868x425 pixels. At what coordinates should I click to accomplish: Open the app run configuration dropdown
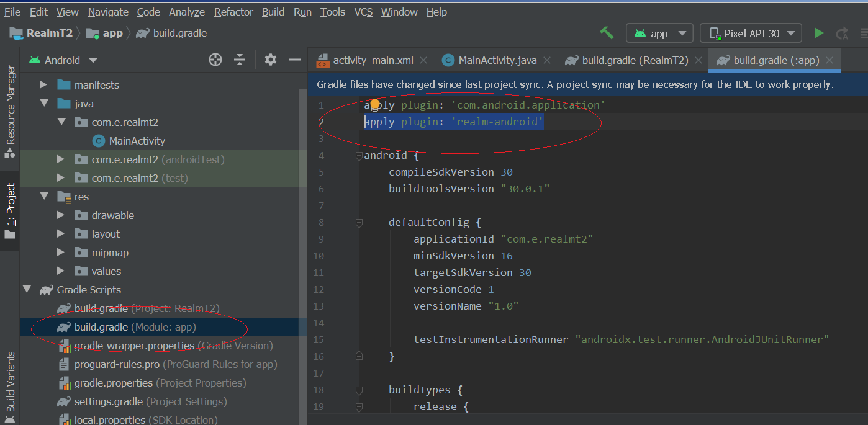click(659, 33)
